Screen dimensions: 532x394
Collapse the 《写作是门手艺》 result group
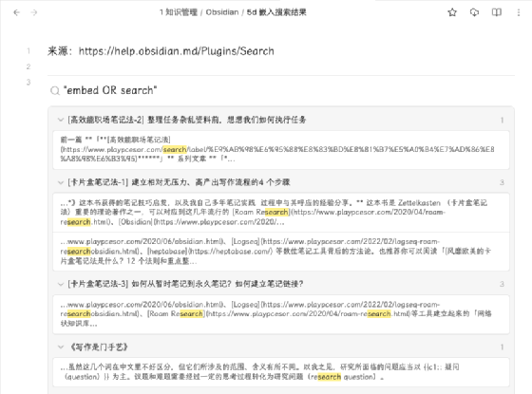[61, 347]
